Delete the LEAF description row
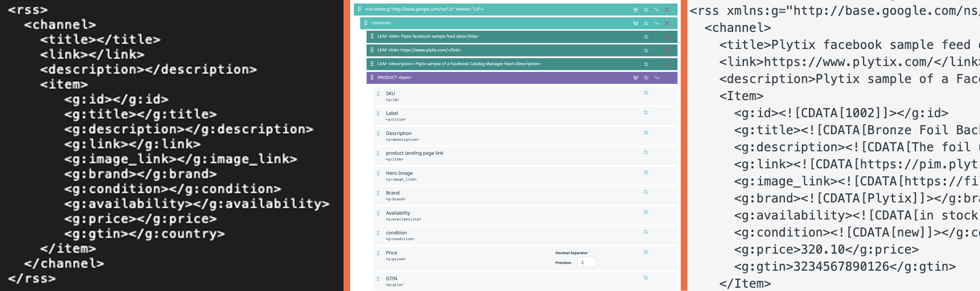The width and height of the screenshot is (980, 291). click(x=667, y=64)
